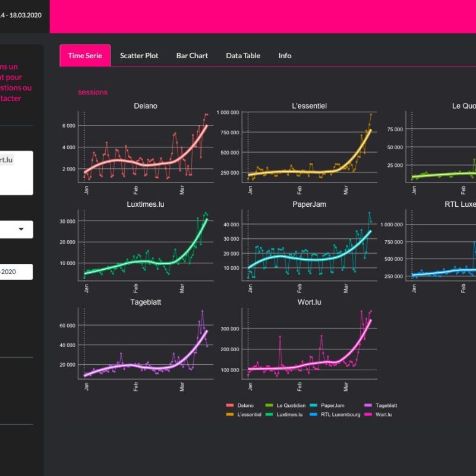Click the RTL Luxembourg blue legend swatch
This screenshot has height=476, width=476.
click(313, 414)
